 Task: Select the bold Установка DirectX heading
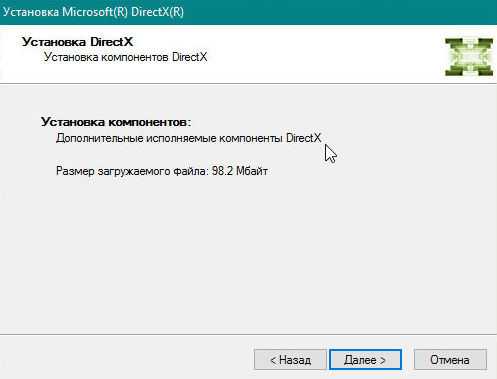coord(77,42)
